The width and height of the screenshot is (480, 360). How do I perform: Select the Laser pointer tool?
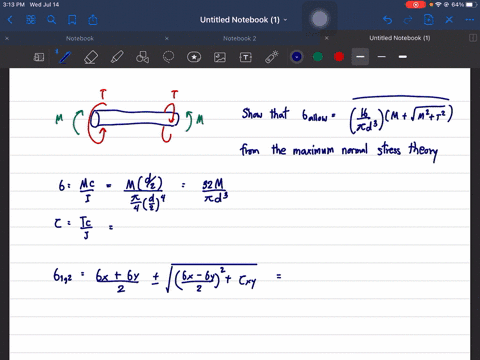click(x=272, y=57)
